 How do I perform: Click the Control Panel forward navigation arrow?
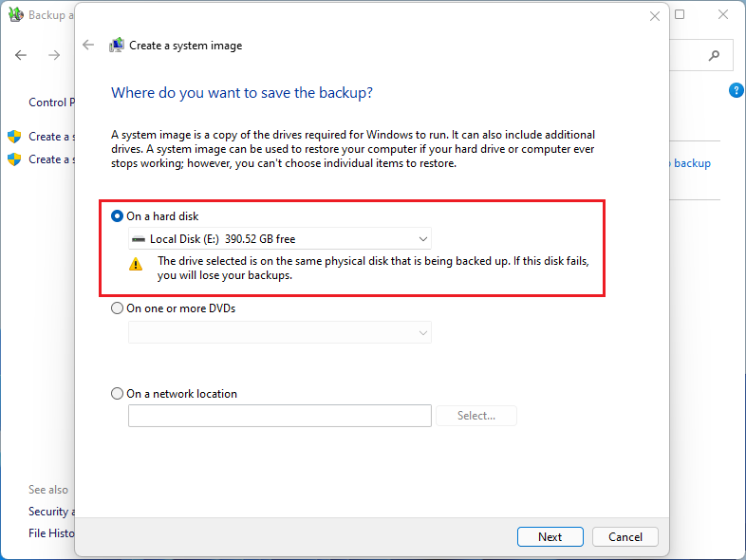(x=54, y=56)
